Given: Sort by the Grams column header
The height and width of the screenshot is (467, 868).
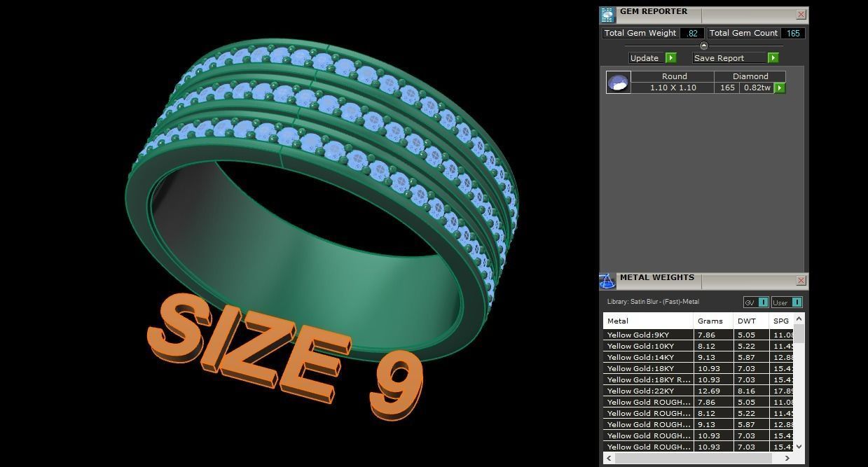Looking at the screenshot, I should [x=713, y=321].
